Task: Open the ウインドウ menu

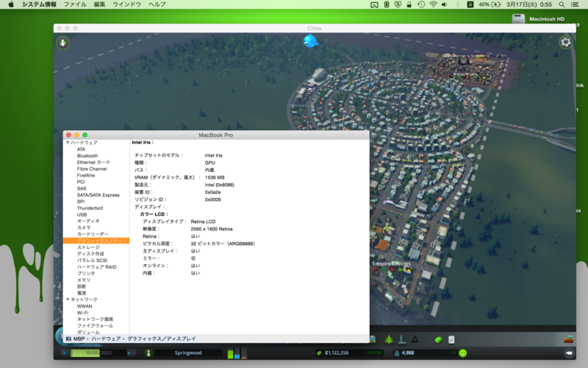Action: pyautogui.click(x=126, y=4)
